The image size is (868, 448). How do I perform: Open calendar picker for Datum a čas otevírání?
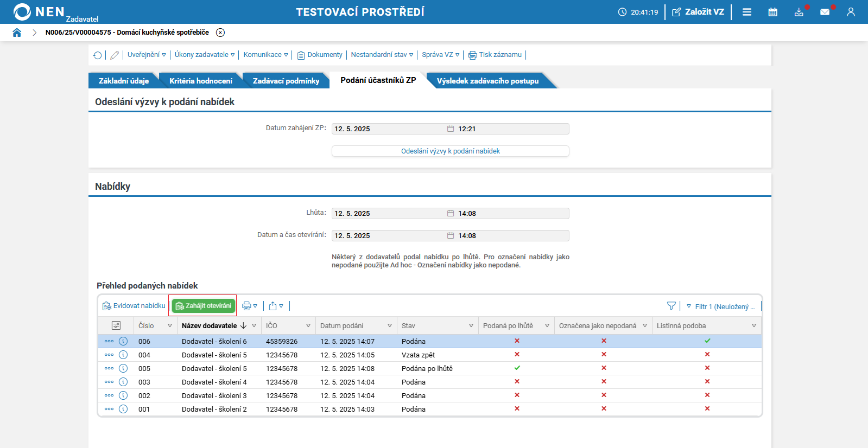(x=451, y=236)
